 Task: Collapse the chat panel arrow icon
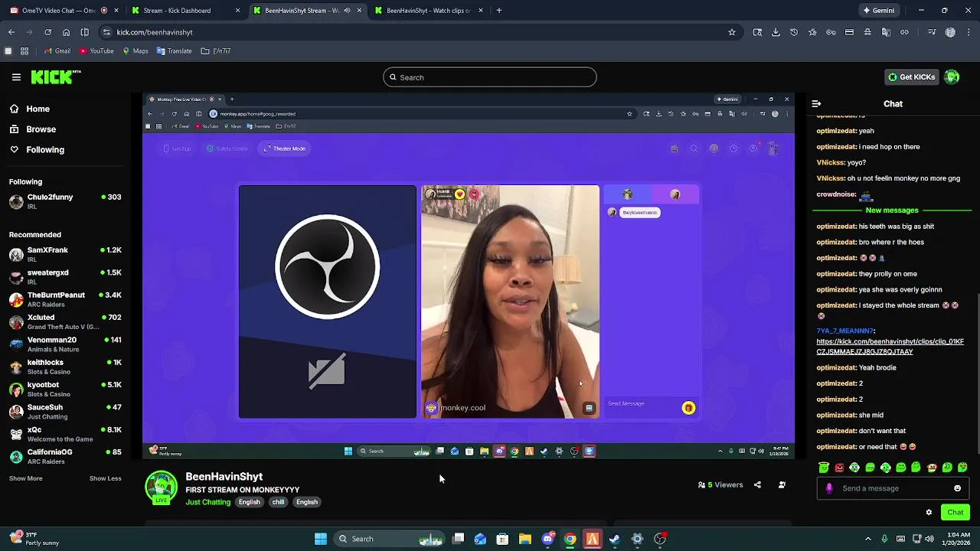click(816, 103)
